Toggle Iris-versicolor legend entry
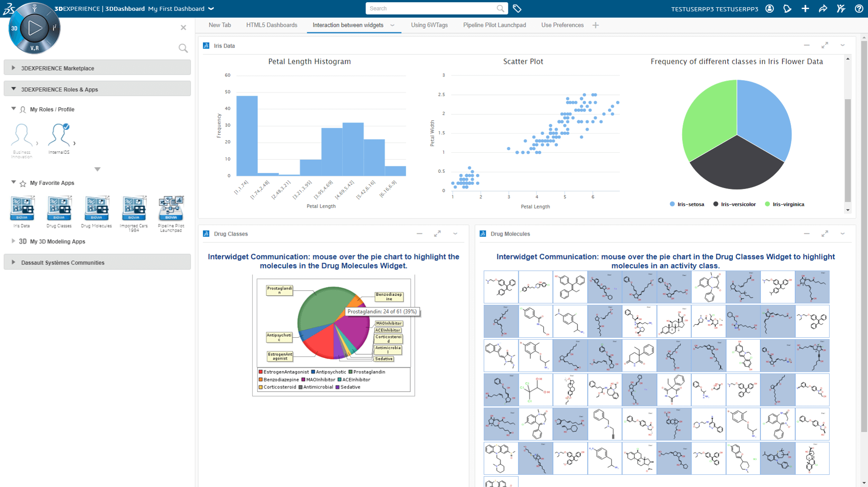Image resolution: width=868 pixels, height=487 pixels. tap(734, 204)
